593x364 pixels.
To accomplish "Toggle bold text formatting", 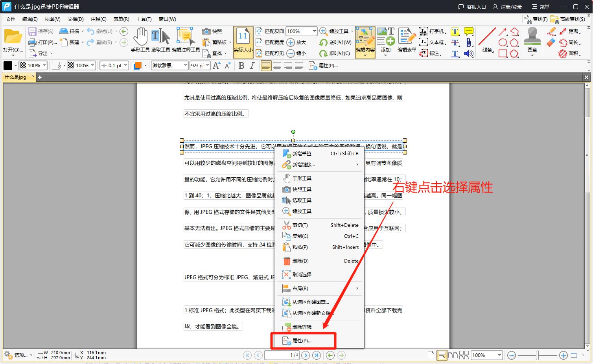I will 241,66.
